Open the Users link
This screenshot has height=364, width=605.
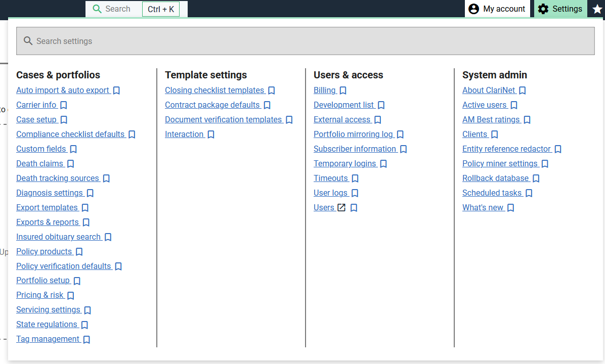pos(324,207)
